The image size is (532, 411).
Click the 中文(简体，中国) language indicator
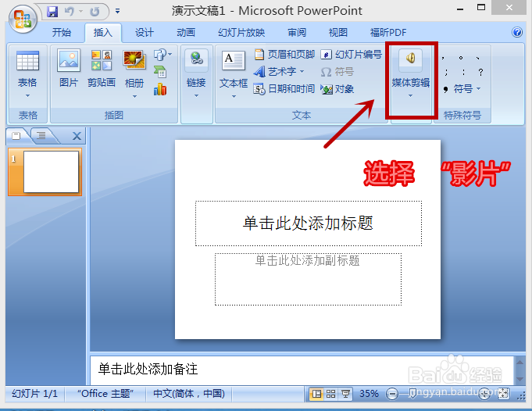[188, 394]
